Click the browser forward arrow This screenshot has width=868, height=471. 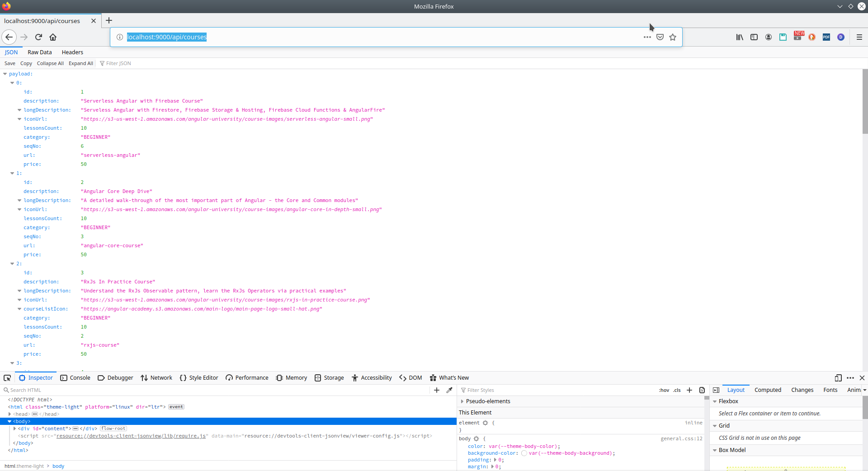24,37
